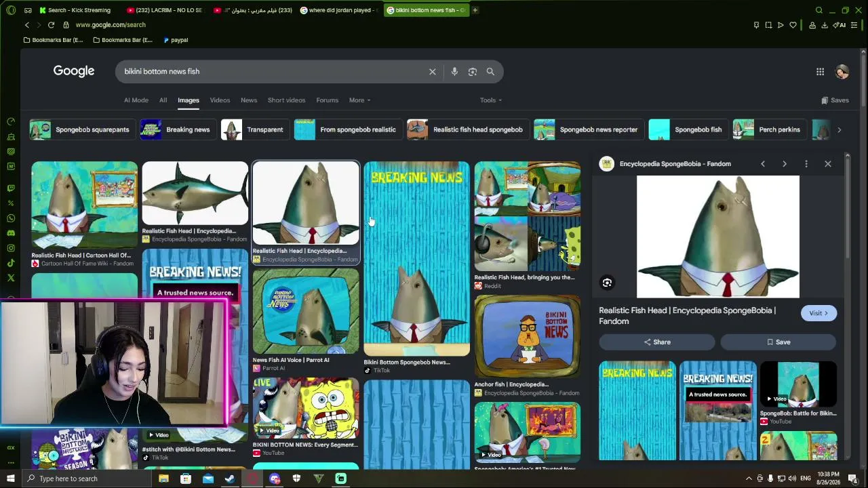
Task: Open TikTok in the Opera sidebar
Action: 11,263
